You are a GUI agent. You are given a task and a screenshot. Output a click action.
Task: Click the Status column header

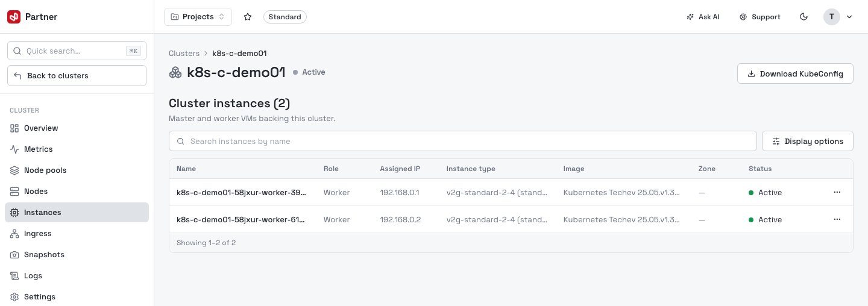760,169
